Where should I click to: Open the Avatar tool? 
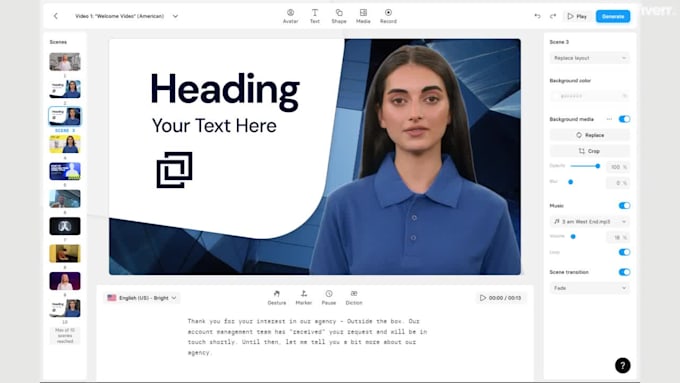291,16
